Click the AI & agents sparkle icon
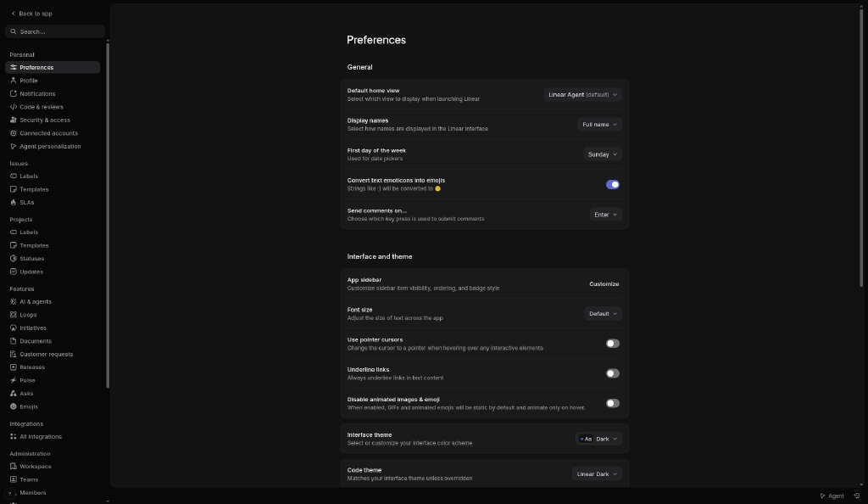 pos(14,302)
